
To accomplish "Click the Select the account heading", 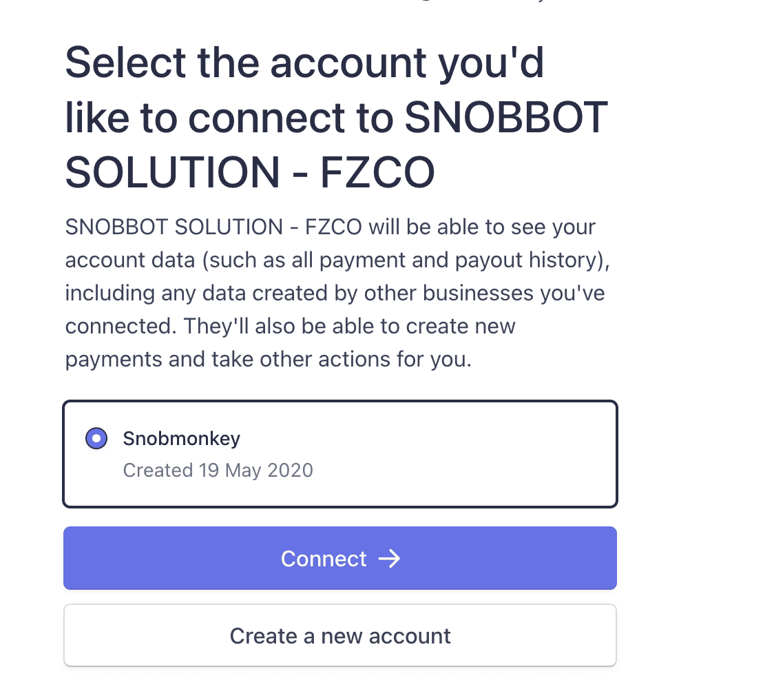I will pos(336,118).
